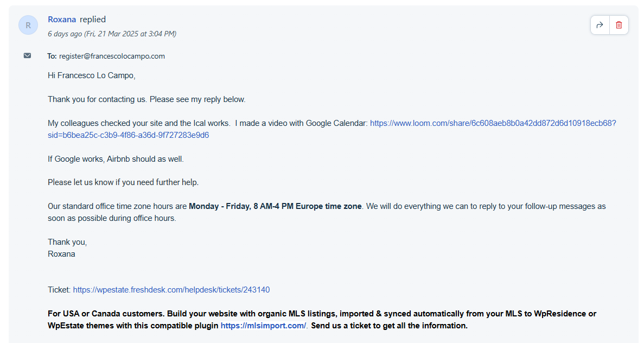Click the word "replied" next to Roxana

[92, 20]
